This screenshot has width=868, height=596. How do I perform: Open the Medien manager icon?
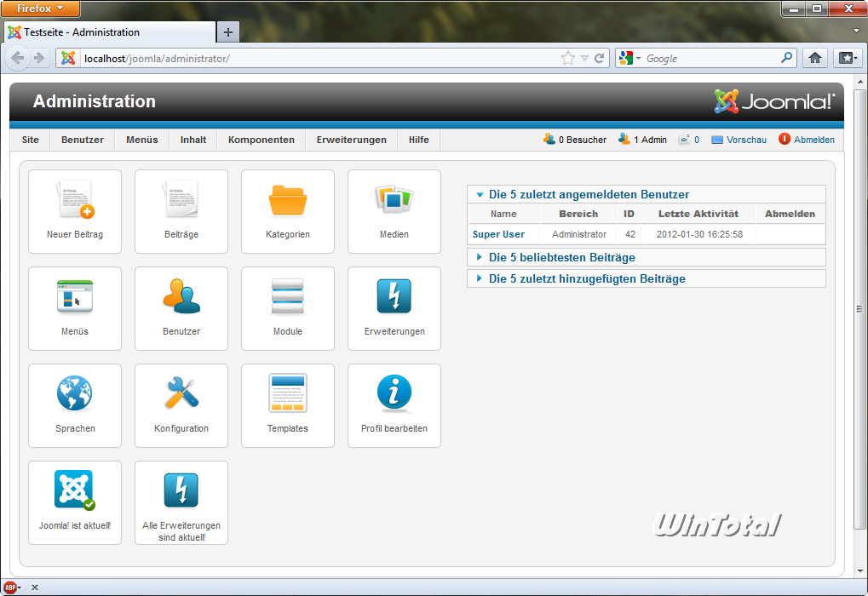click(x=394, y=211)
